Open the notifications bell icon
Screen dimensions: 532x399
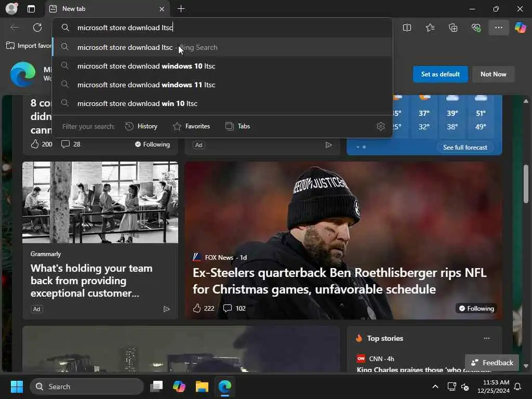pyautogui.click(x=518, y=387)
